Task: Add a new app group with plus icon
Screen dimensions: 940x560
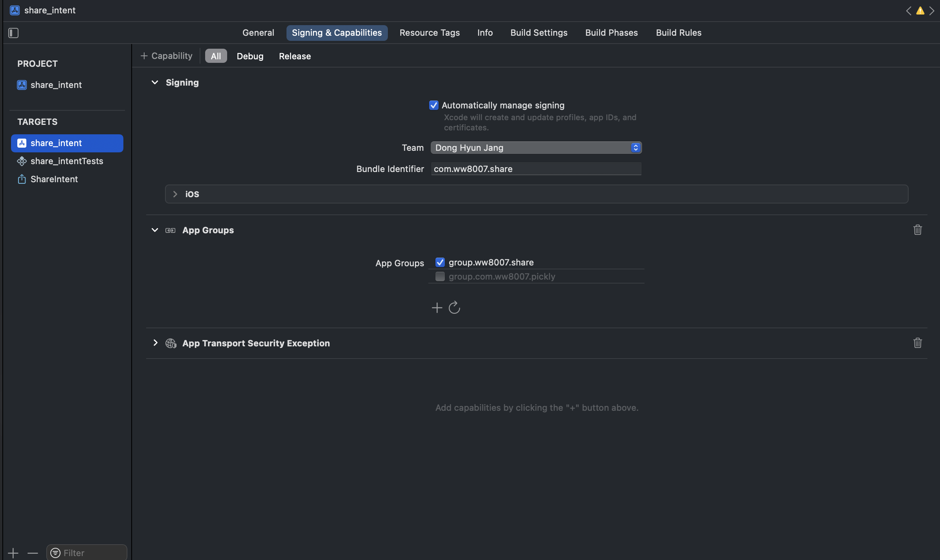Action: [x=437, y=307]
